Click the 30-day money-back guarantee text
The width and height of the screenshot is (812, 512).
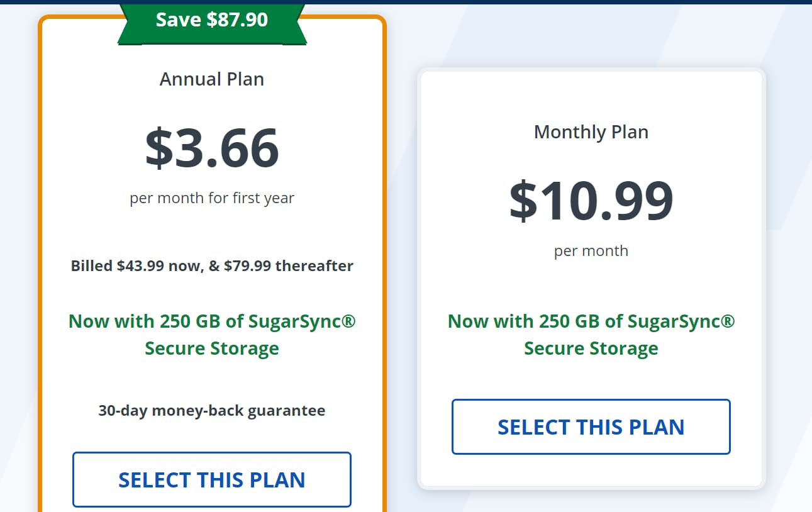tap(212, 411)
